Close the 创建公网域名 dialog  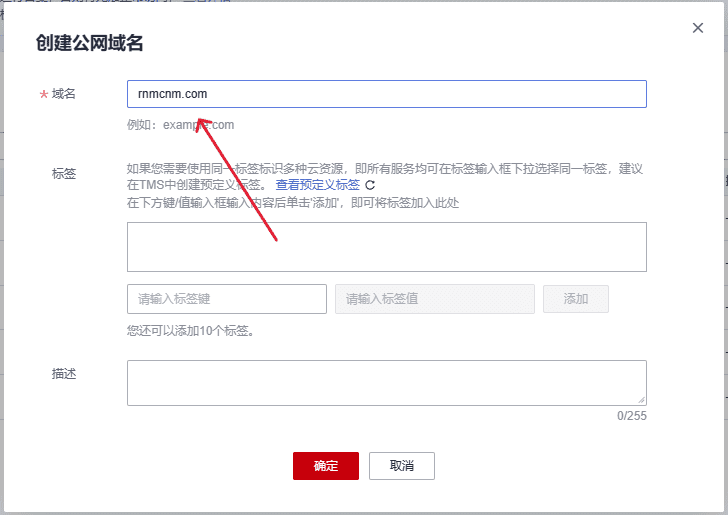coord(697,28)
